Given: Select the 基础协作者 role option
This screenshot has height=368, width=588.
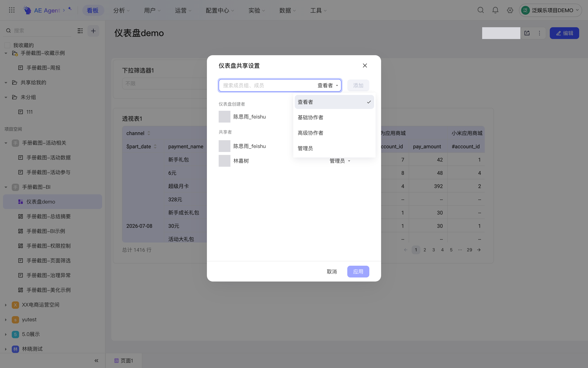Looking at the screenshot, I should point(334,117).
